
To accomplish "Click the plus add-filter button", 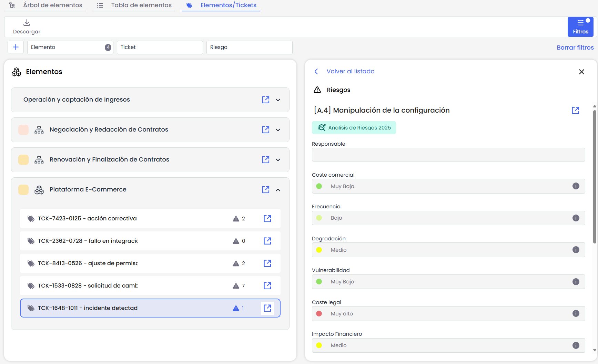I will 16,47.
